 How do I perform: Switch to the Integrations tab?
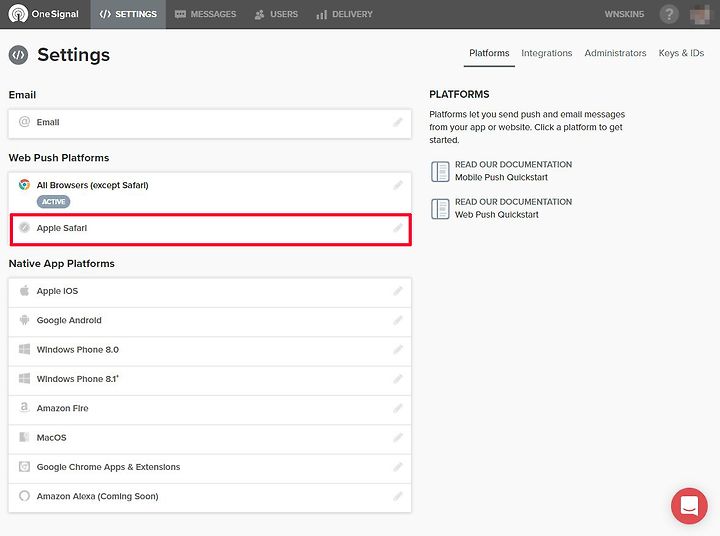coord(546,53)
